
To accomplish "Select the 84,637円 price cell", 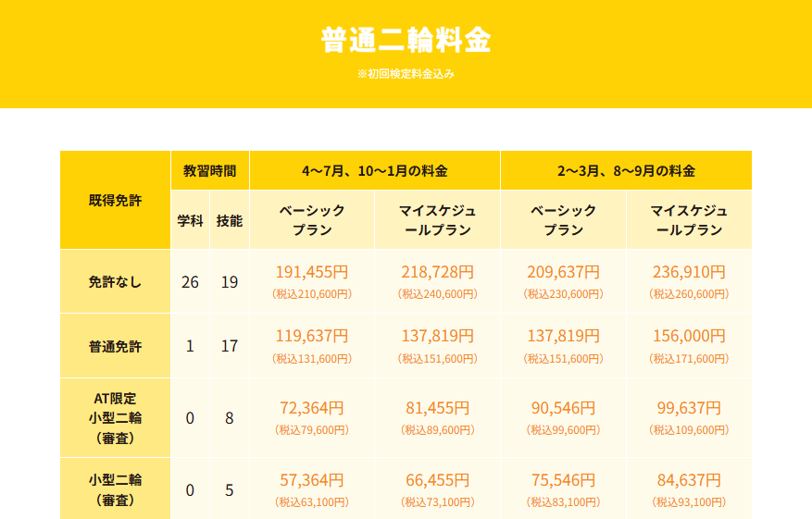I will [x=688, y=480].
